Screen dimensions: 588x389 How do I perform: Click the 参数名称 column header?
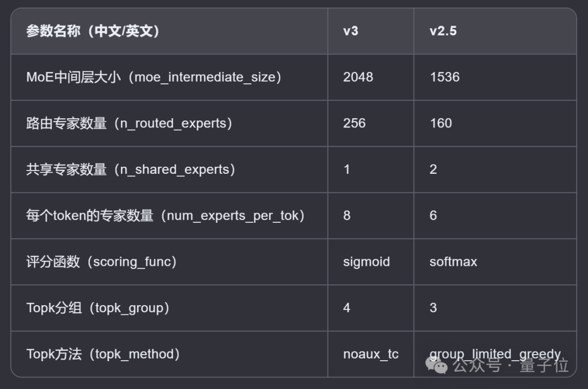coord(93,31)
